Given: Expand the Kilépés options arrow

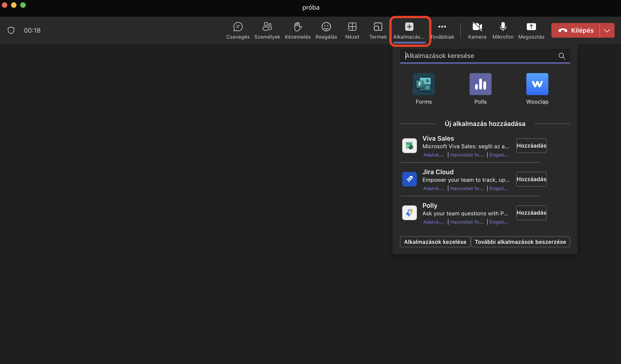Looking at the screenshot, I should [607, 30].
